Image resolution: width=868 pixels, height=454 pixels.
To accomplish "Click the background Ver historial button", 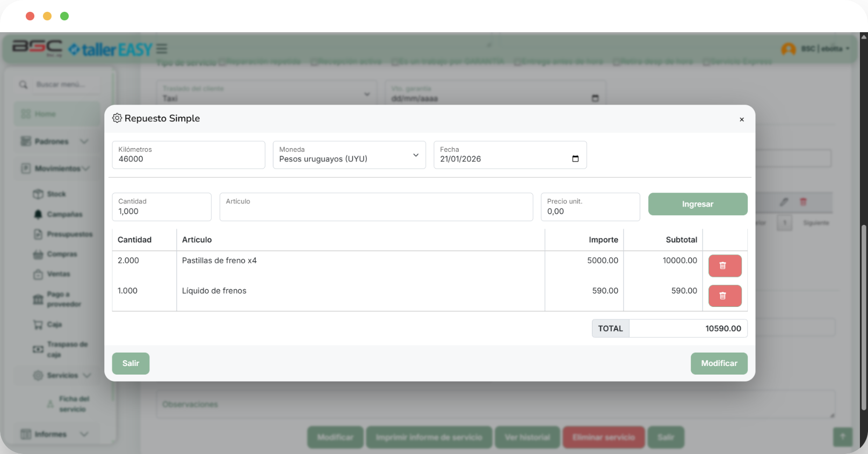I will coord(527,437).
